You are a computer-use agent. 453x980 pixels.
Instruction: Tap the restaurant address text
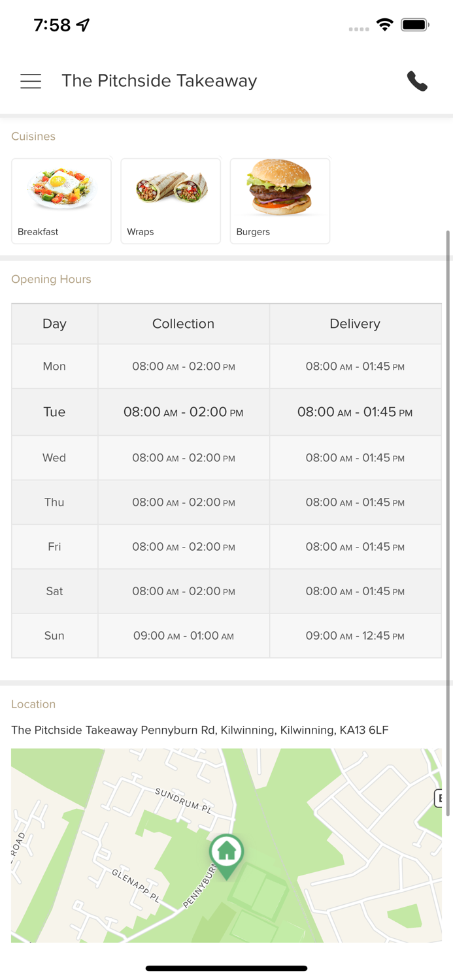coord(200,730)
